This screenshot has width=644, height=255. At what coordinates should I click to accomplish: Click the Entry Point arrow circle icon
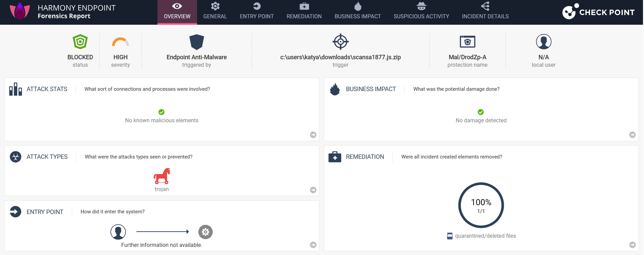(x=16, y=212)
